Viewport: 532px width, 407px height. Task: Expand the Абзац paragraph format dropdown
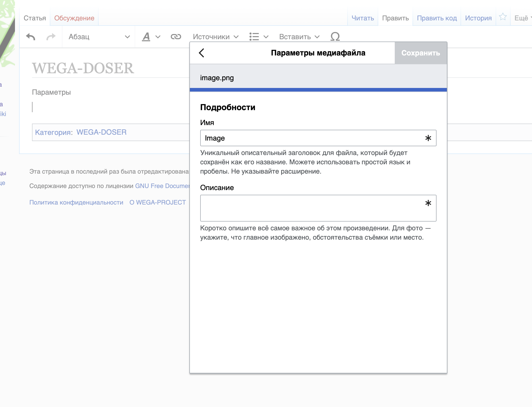99,37
